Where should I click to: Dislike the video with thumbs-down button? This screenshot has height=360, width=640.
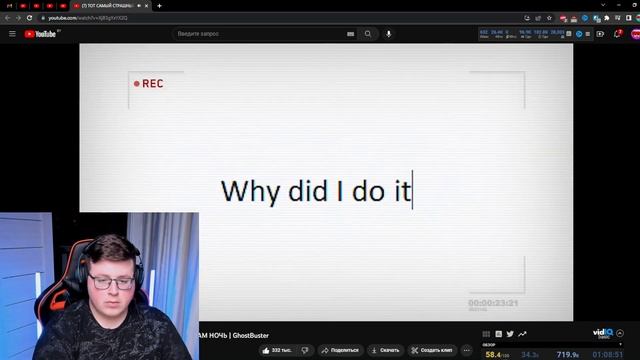point(305,350)
